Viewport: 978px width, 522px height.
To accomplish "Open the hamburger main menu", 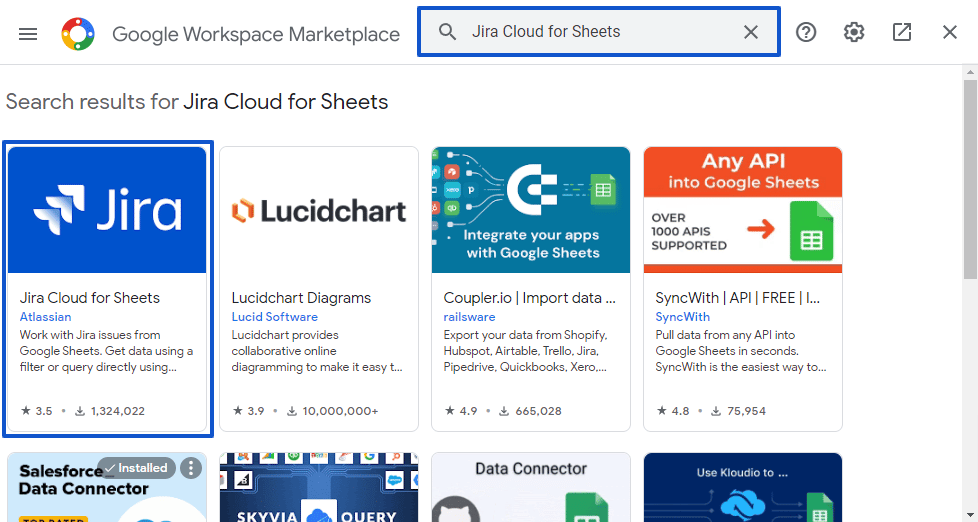I will [28, 33].
